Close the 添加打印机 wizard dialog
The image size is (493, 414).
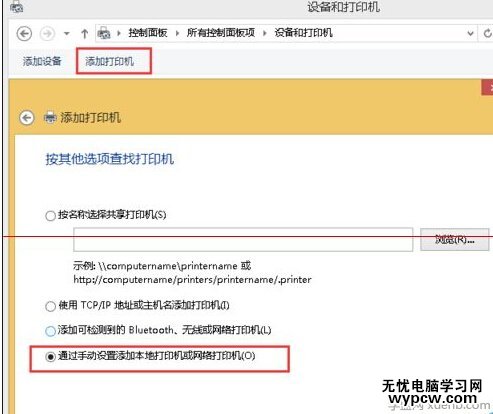487,87
